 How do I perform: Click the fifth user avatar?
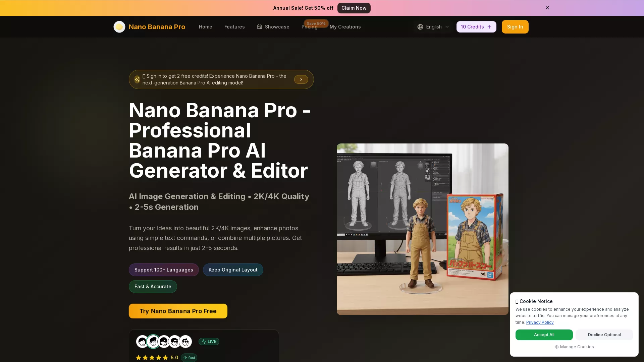coord(185,342)
